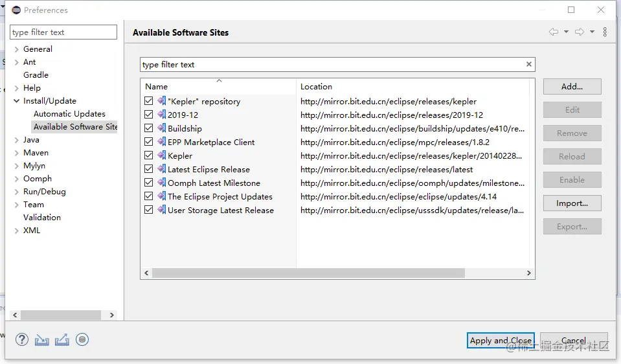Click the Oomph preference recorder icon
Viewport: 621px width, 364px height.
82,339
